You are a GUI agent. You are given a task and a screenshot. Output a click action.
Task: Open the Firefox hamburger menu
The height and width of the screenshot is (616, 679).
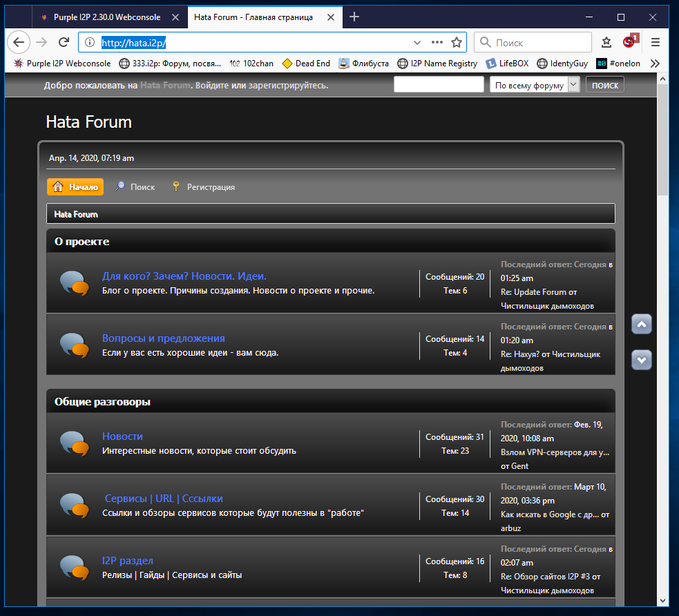click(x=656, y=42)
